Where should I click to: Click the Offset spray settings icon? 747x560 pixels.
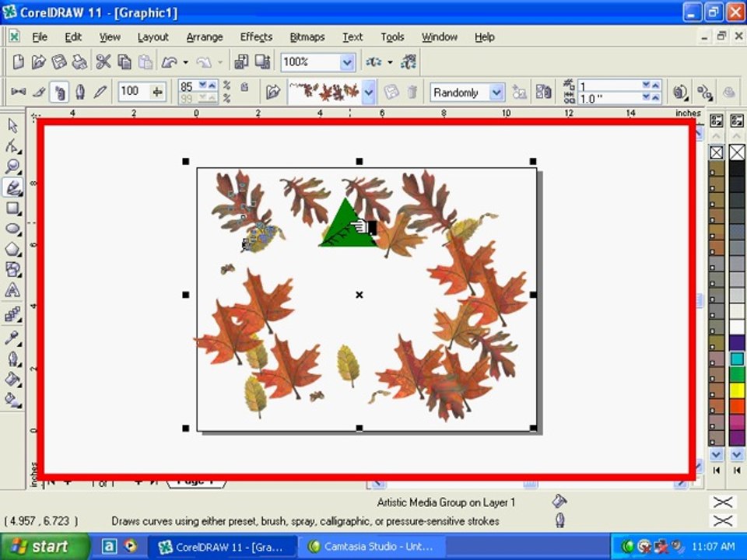click(705, 92)
